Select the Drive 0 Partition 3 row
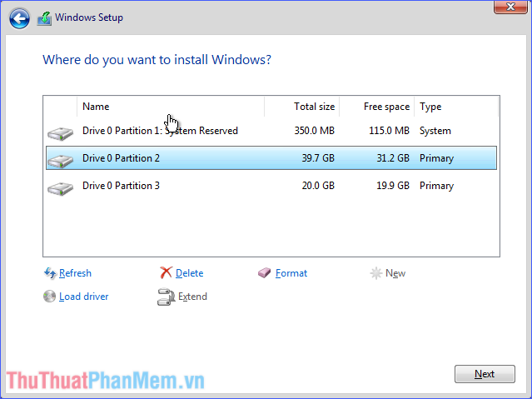Image resolution: width=532 pixels, height=399 pixels. pyautogui.click(x=271, y=186)
